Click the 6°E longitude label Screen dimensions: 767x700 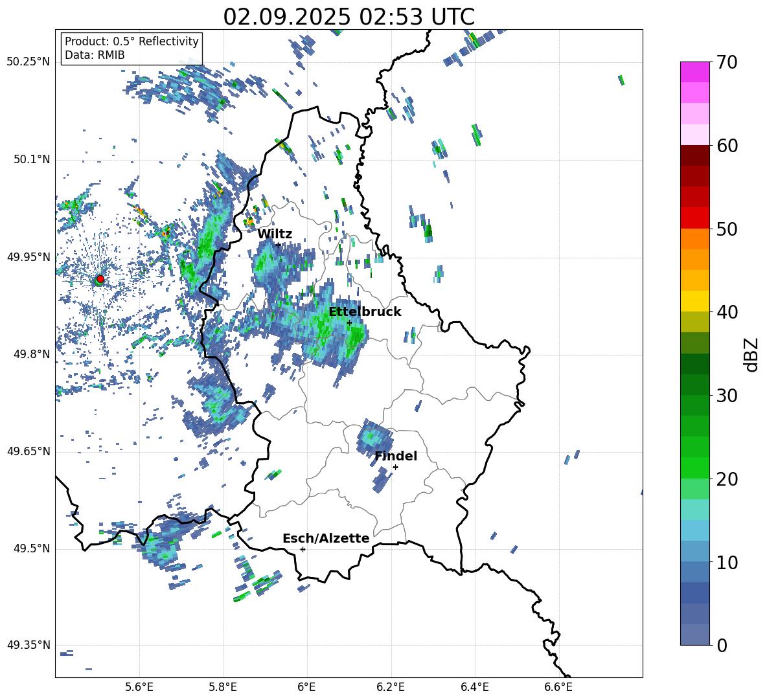tap(306, 687)
